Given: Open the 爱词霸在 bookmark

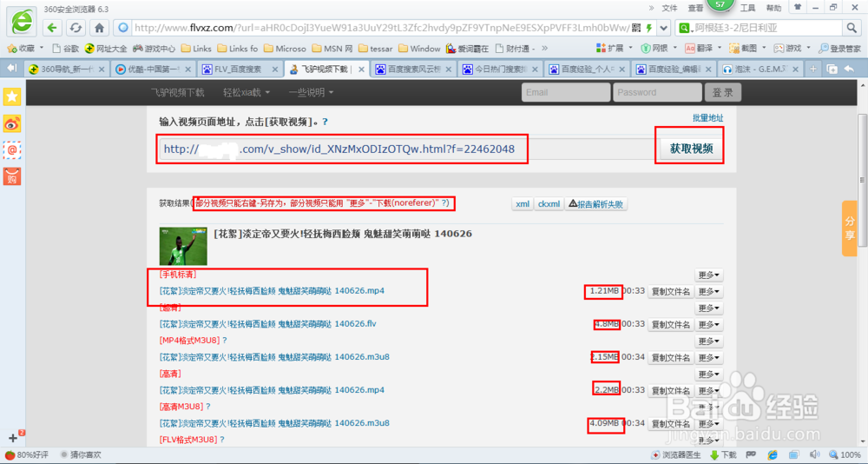Looking at the screenshot, I should 467,49.
